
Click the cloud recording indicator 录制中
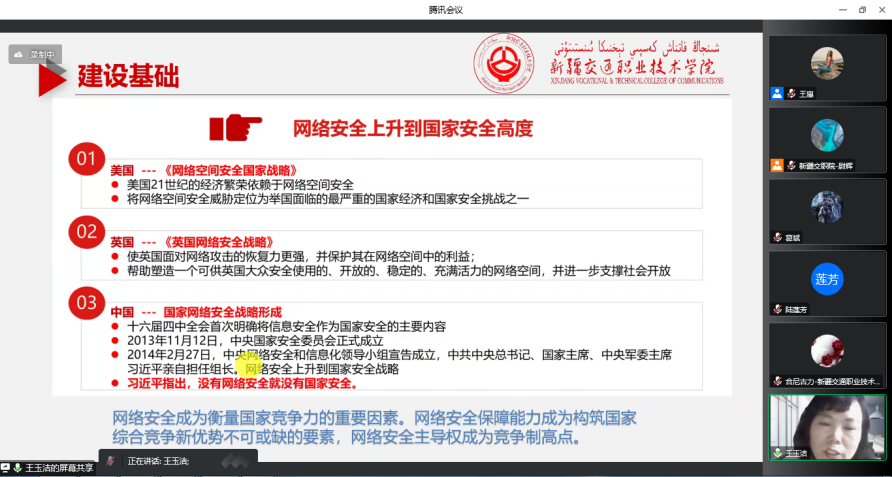click(35, 55)
